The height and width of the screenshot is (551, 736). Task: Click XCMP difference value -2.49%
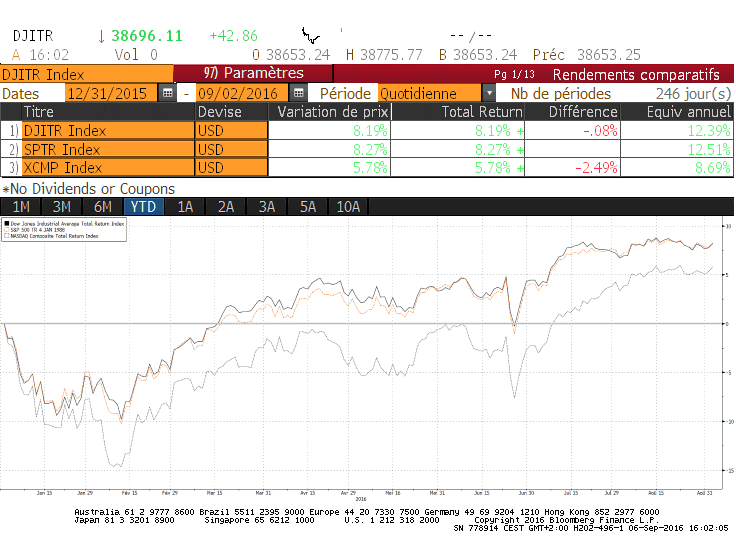596,168
